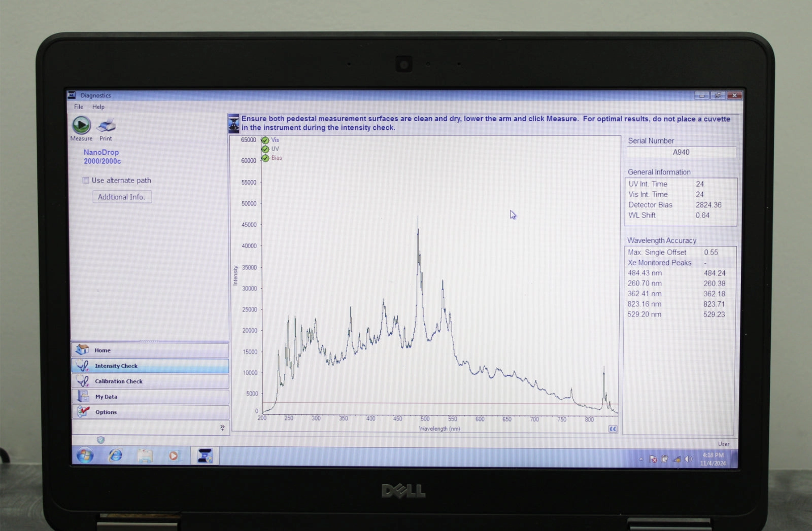812x531 pixels.
Task: Click the Additional Info button
Action: 122,197
